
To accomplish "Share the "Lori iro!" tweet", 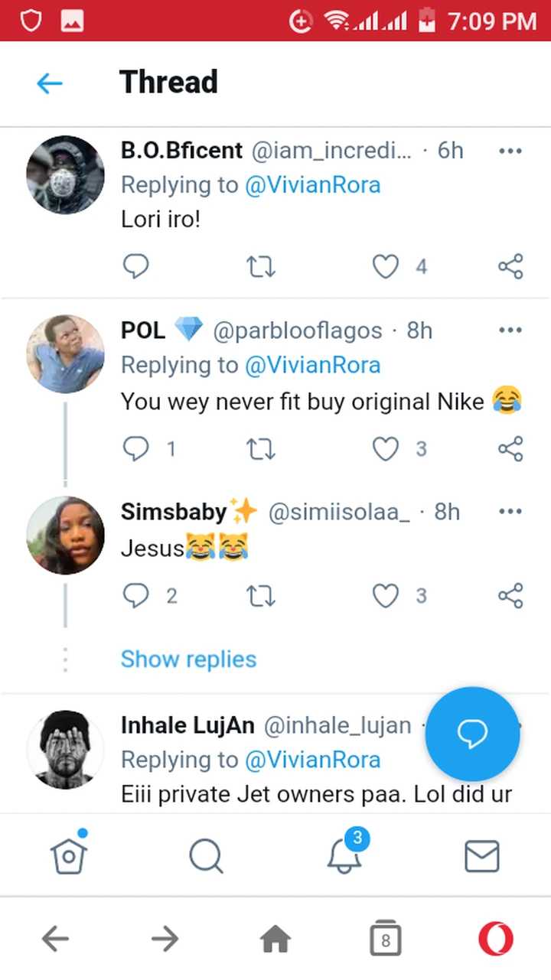I will point(510,266).
